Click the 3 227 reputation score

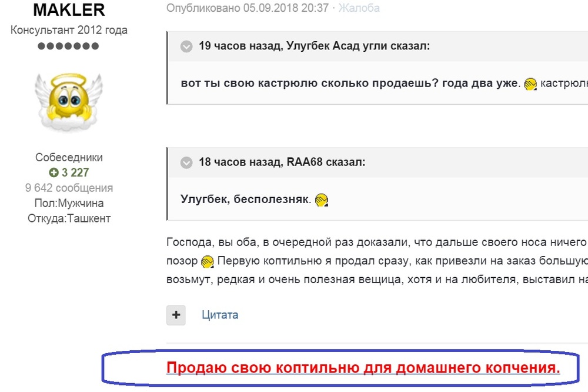[75, 173]
